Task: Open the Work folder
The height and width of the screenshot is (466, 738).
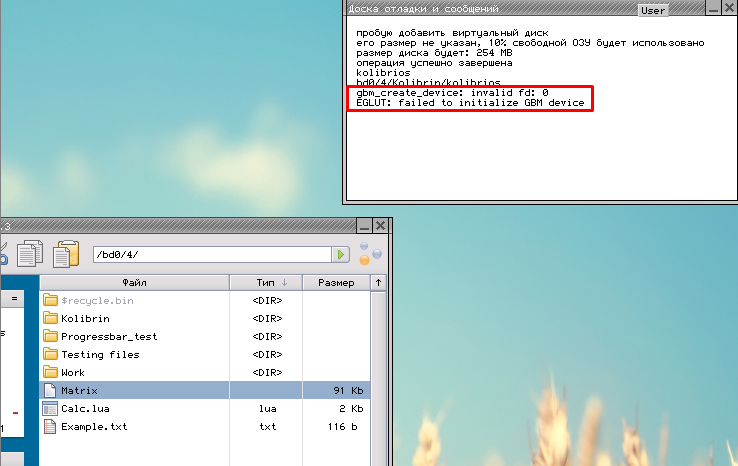Action: coord(72,372)
